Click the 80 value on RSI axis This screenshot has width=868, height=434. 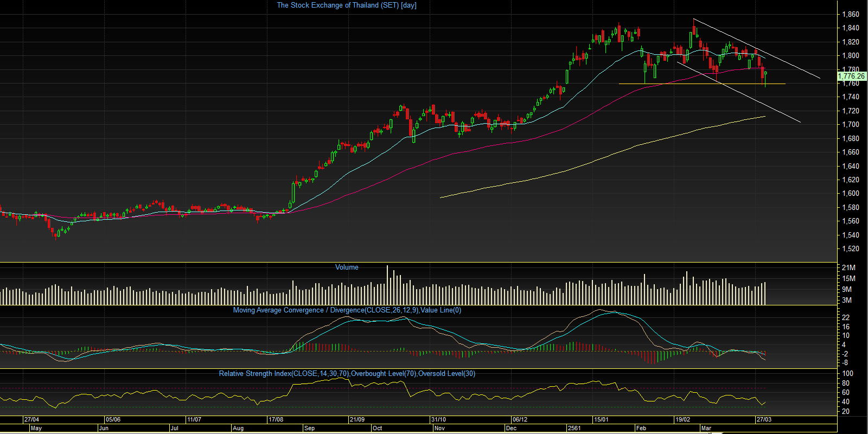tap(846, 383)
